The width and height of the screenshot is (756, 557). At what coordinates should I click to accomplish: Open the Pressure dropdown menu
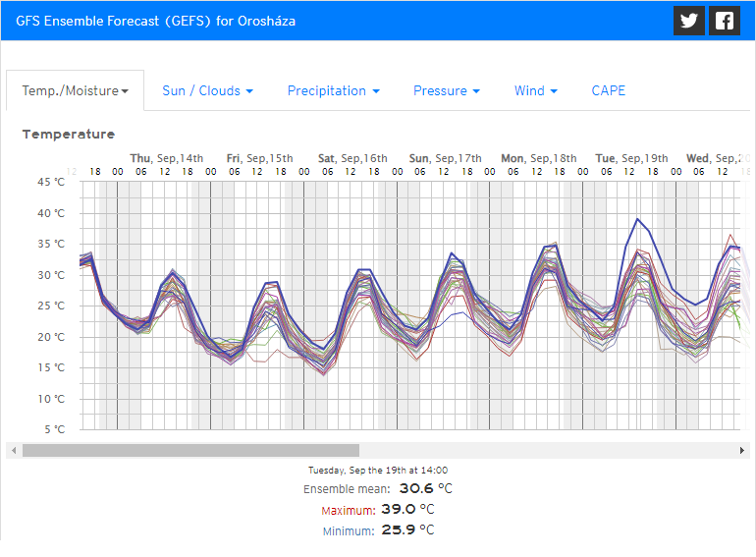[446, 90]
